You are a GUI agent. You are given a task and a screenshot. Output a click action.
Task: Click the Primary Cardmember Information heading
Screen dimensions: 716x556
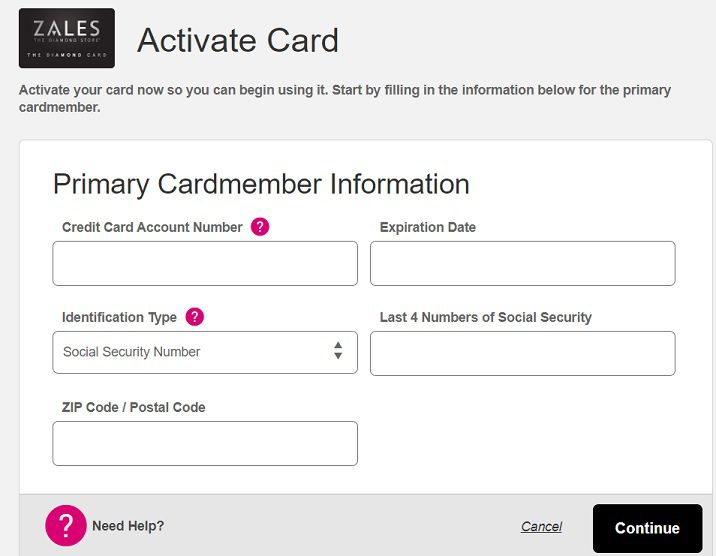(x=261, y=184)
